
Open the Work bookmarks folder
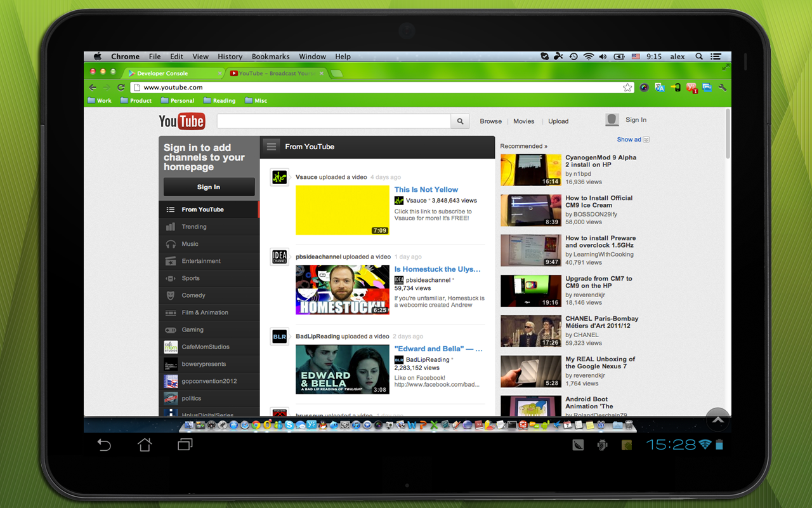[x=100, y=101]
